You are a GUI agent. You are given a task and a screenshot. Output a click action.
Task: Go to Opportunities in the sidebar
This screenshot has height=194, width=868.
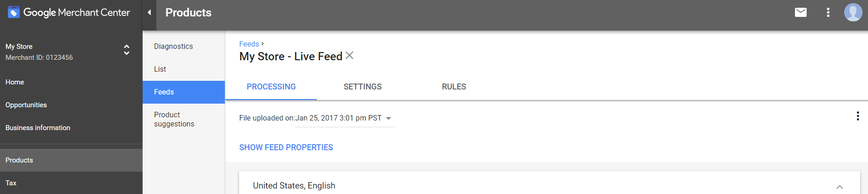26,105
